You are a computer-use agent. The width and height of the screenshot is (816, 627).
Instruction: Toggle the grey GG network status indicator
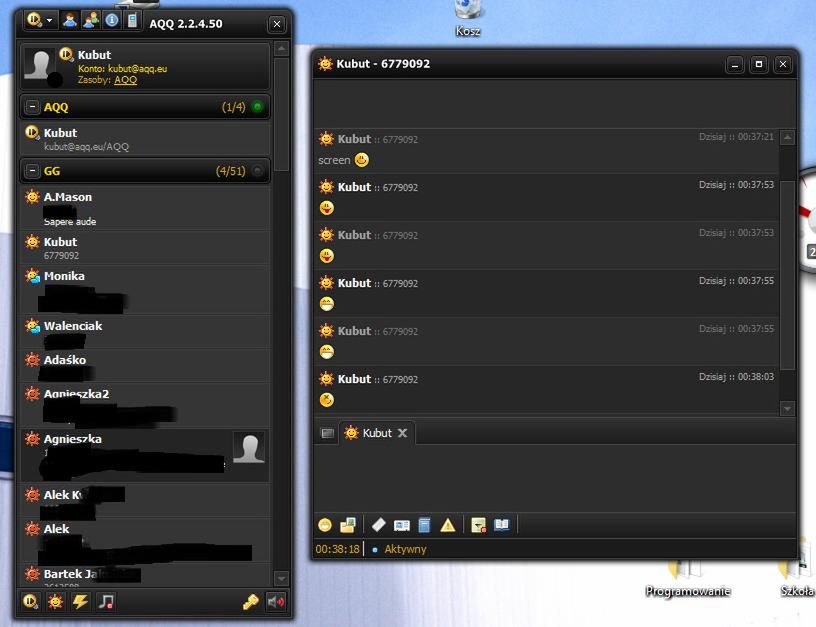coord(257,171)
